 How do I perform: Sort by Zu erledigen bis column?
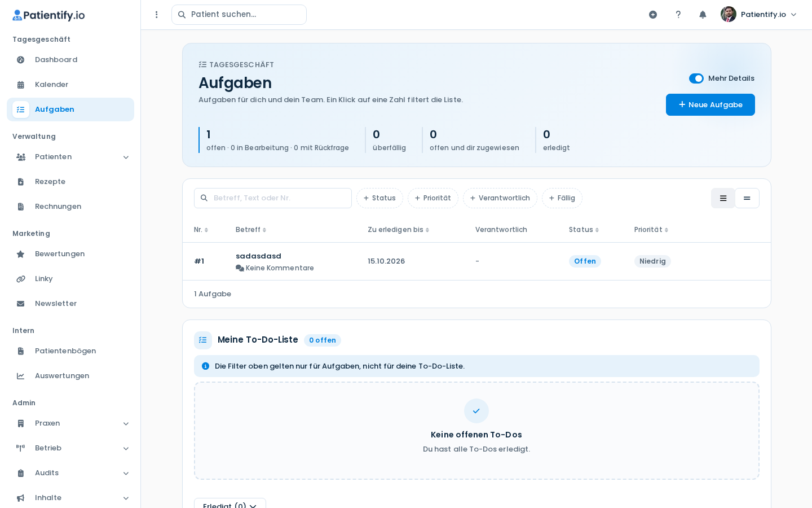pos(399,230)
